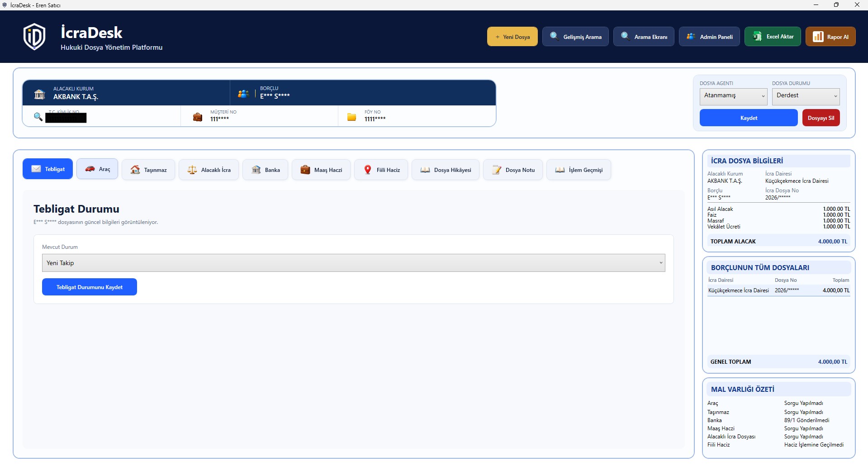Go to the Banka tab
The height and width of the screenshot is (466, 868).
click(265, 170)
